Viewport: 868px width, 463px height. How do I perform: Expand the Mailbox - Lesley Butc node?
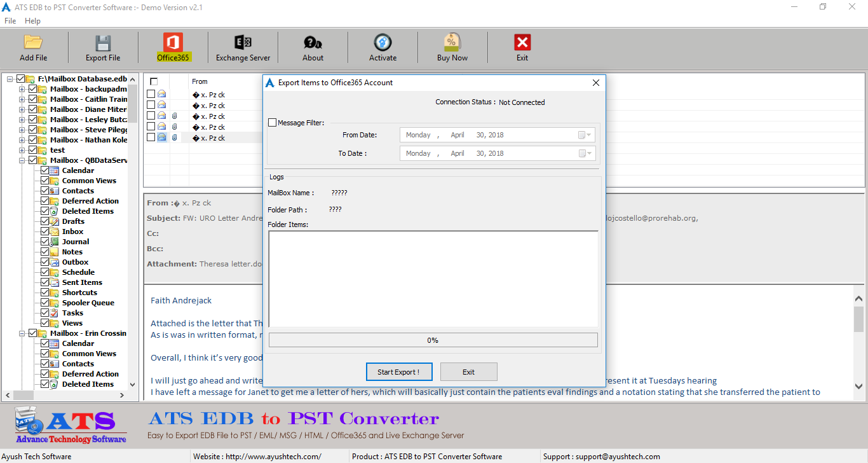click(x=22, y=120)
